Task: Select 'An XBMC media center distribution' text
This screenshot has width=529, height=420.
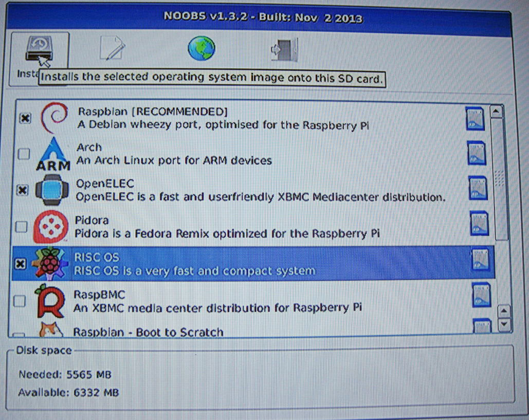Action: [217, 307]
